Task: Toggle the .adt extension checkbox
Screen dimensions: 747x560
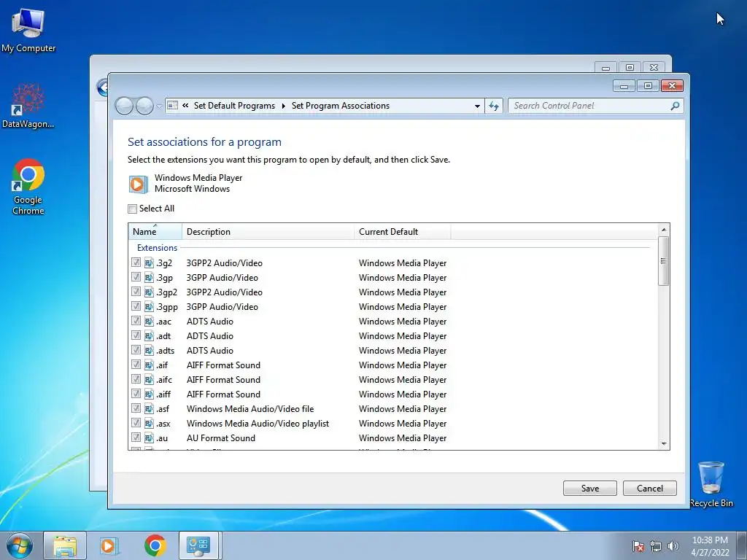Action: click(136, 335)
